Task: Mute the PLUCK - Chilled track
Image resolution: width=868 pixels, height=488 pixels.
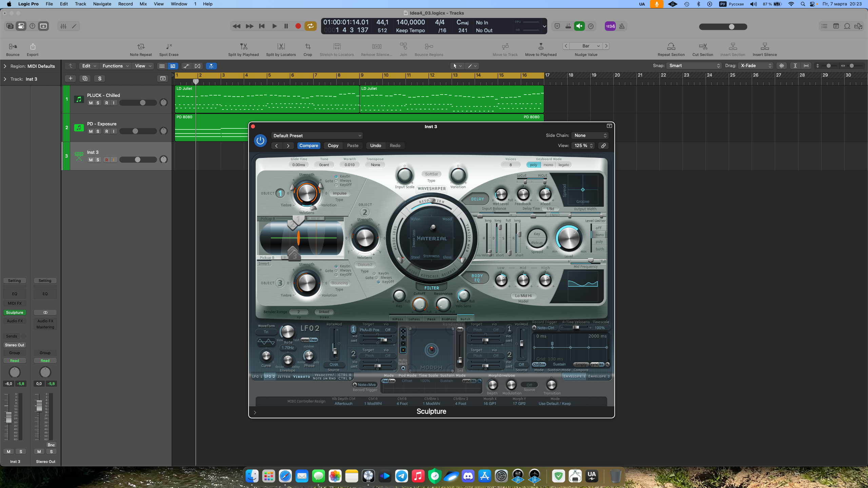Action: pos(91,103)
